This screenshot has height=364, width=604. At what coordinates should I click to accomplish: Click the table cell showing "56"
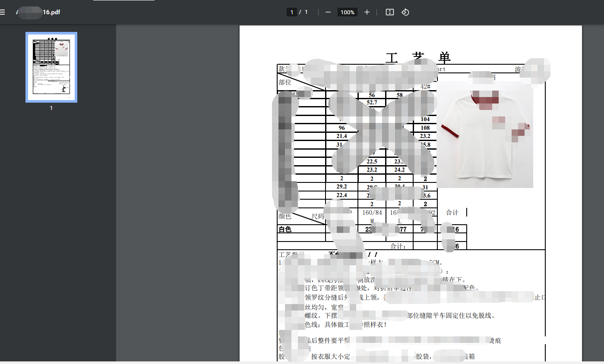[x=372, y=95]
